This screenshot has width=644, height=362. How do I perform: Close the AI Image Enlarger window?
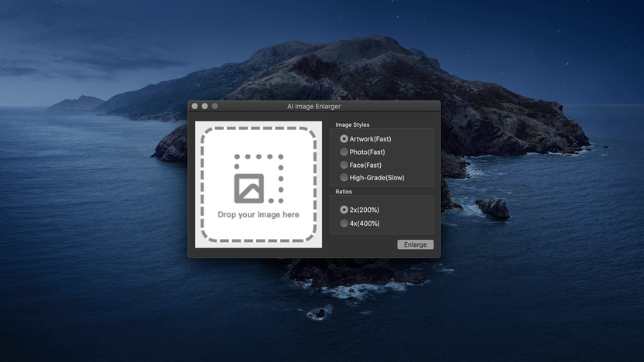[x=195, y=106]
